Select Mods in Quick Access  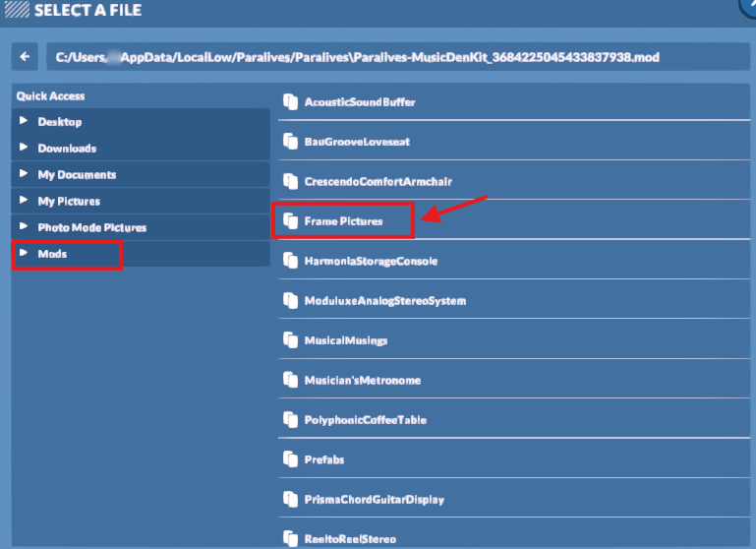(x=141, y=254)
